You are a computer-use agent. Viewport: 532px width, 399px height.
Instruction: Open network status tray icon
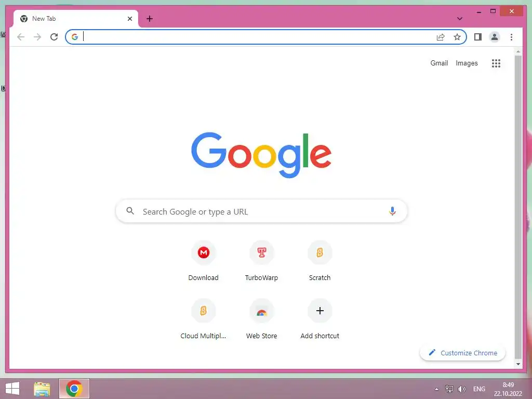(449, 389)
